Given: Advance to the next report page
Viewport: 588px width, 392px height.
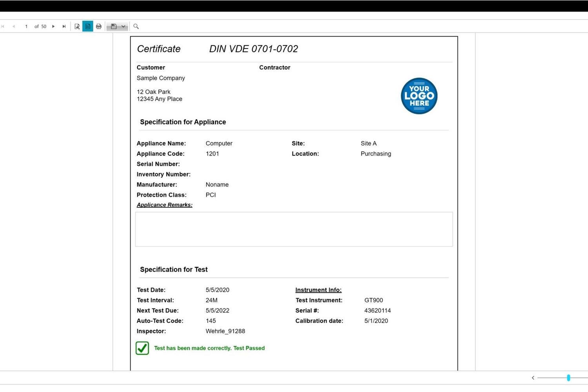Looking at the screenshot, I should (x=53, y=27).
